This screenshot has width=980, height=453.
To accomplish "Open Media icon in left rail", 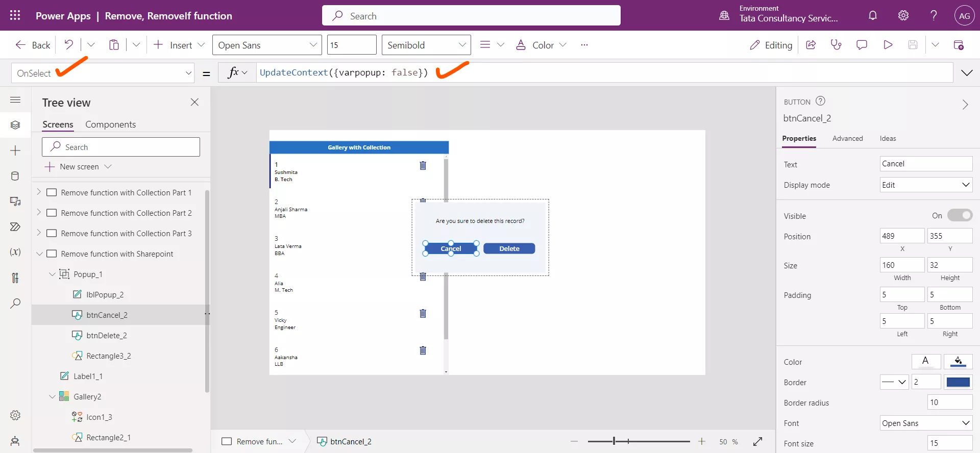I will click(x=15, y=202).
